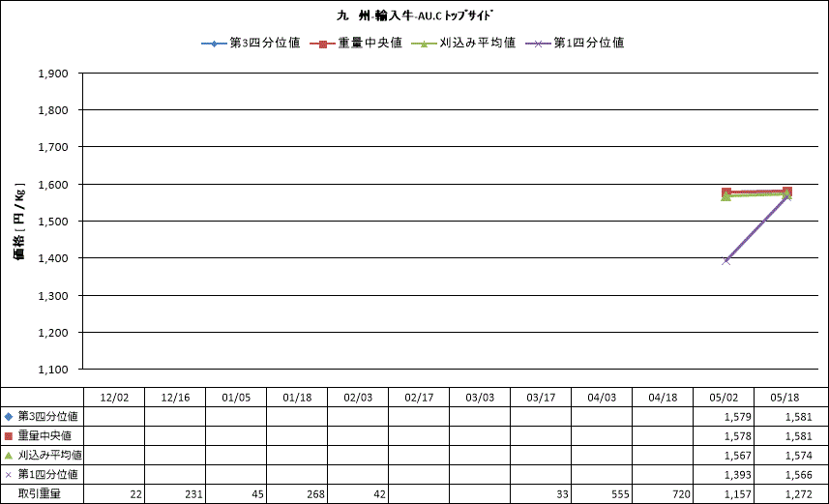The image size is (829, 504).
Task: Click the red square marker in the 重量中央値 table row
Action: [8, 436]
